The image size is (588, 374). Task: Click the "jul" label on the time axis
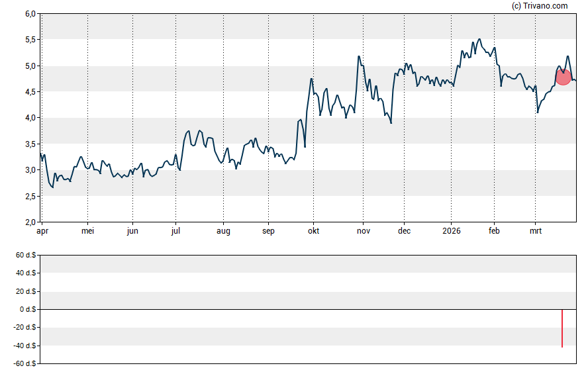tap(175, 231)
